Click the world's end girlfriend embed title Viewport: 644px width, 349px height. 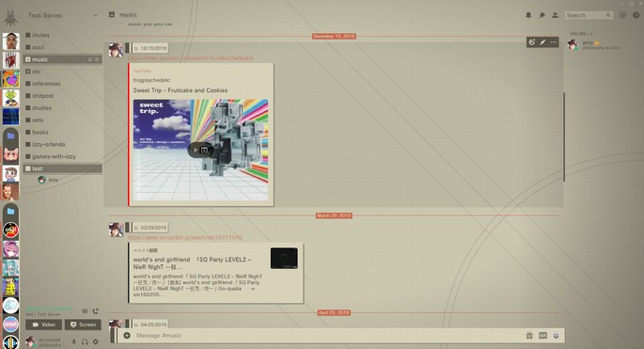point(192,263)
